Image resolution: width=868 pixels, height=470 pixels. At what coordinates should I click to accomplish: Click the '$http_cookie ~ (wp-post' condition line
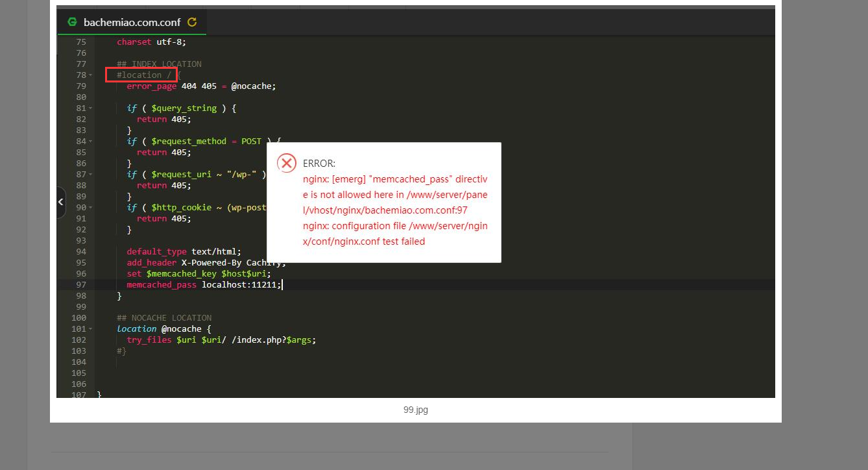point(197,208)
